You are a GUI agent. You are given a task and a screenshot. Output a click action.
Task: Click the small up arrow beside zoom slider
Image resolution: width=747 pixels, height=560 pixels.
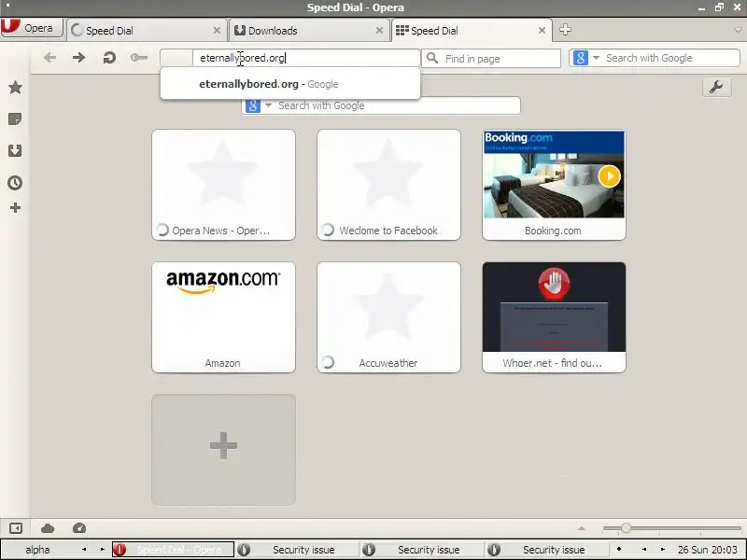(581, 528)
